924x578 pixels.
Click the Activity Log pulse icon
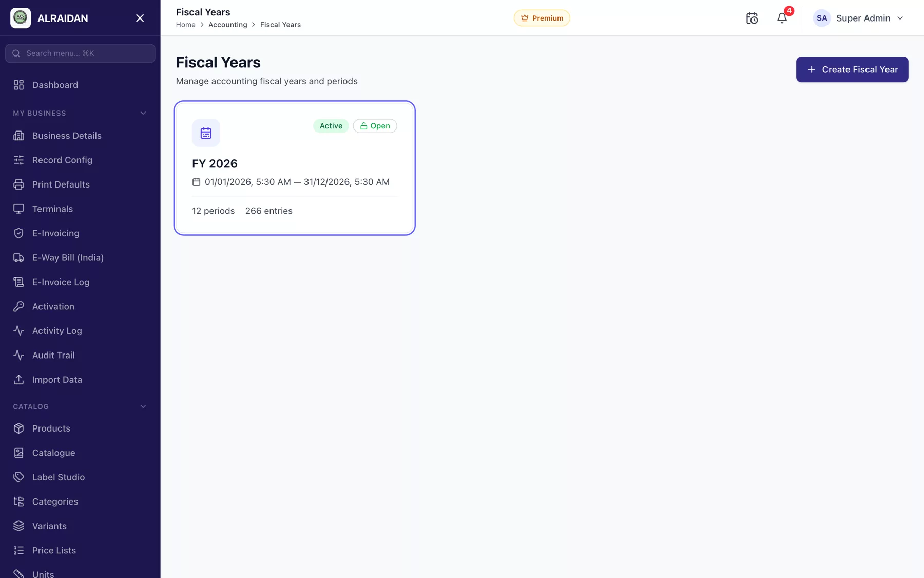point(18,331)
